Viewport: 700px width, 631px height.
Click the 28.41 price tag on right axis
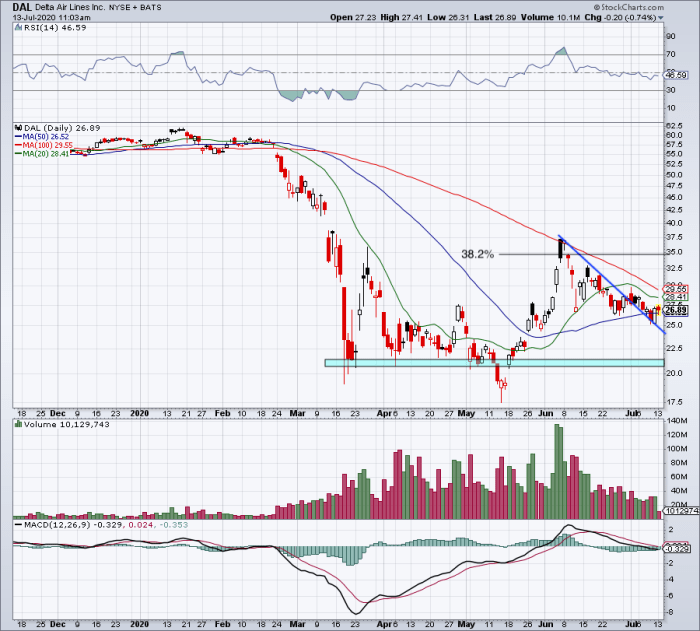click(676, 297)
